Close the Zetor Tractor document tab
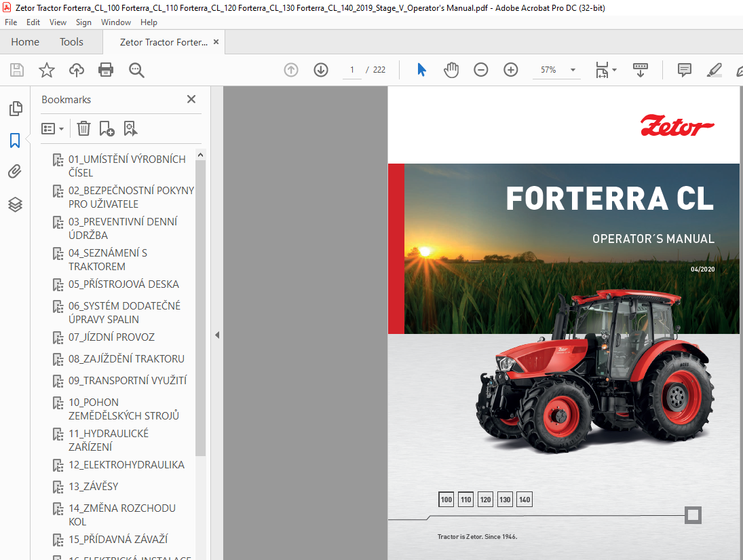Screen dimensions: 743x560 pyautogui.click(x=216, y=41)
